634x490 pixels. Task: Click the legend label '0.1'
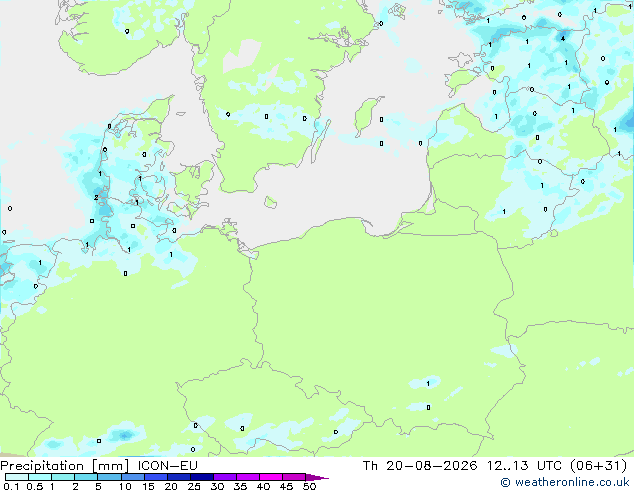(11, 486)
